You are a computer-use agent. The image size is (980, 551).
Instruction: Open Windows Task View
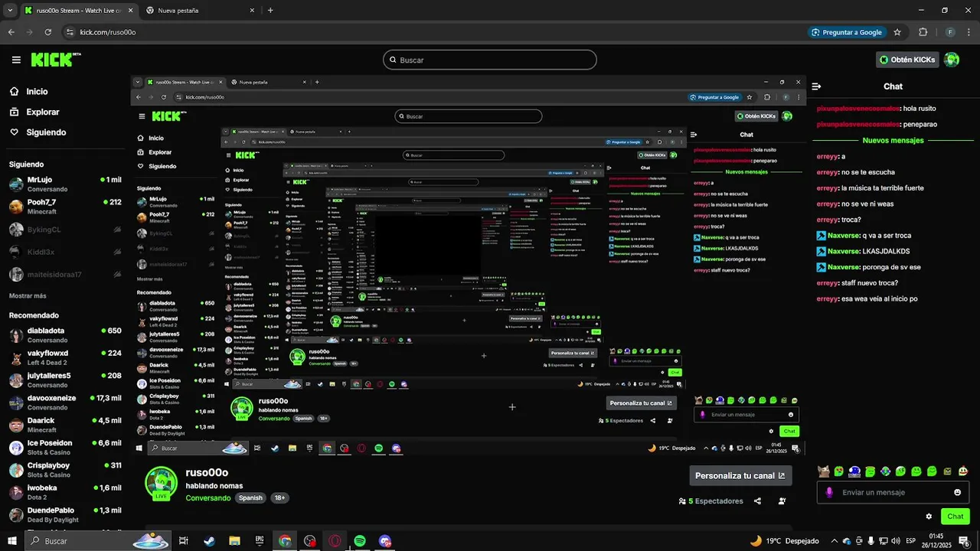(x=184, y=541)
